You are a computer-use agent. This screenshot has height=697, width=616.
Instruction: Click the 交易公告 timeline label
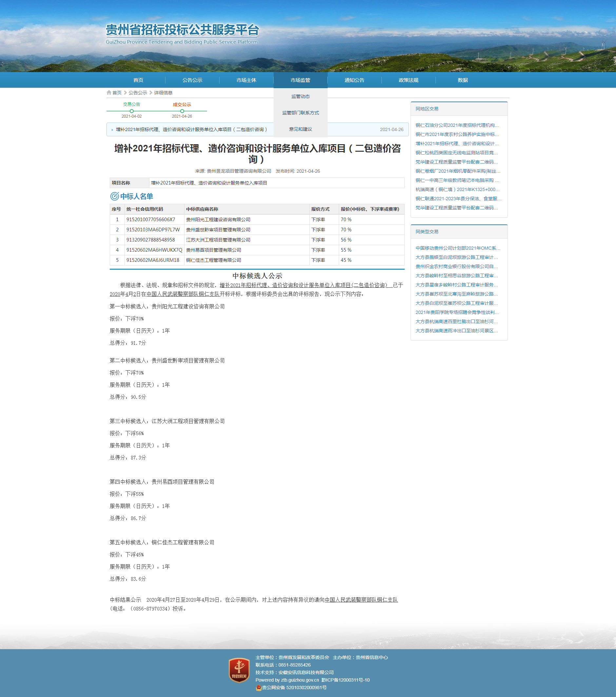(x=132, y=104)
